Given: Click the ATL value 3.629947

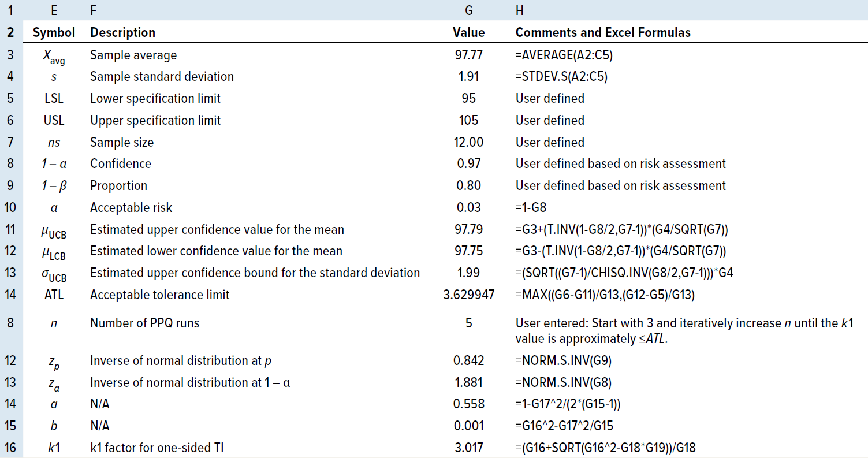Looking at the screenshot, I should pyautogui.click(x=468, y=295).
